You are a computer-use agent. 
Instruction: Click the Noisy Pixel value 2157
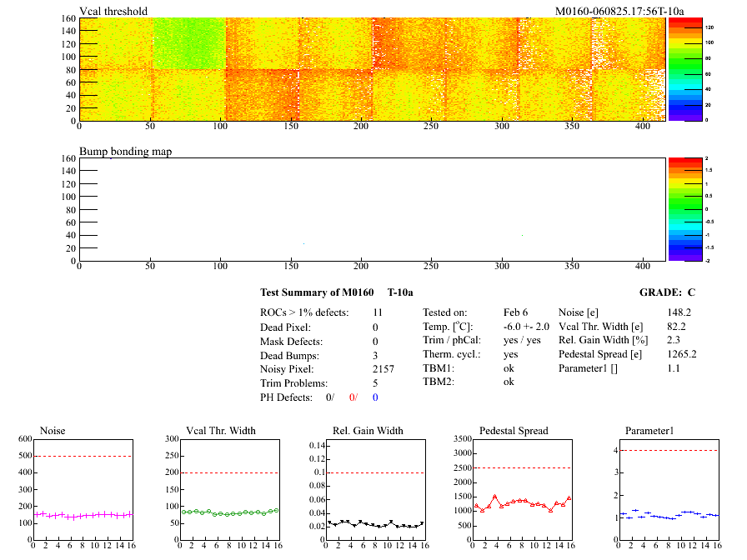[x=384, y=367]
